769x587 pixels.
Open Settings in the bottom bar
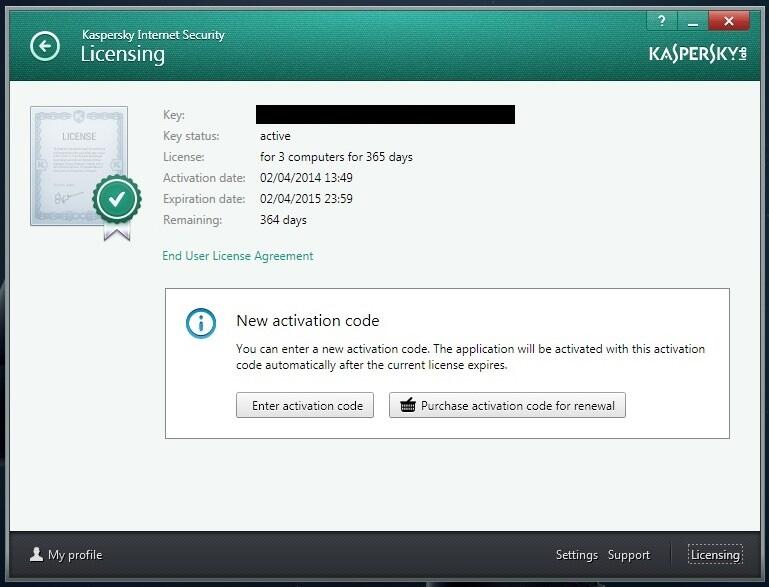tap(576, 555)
